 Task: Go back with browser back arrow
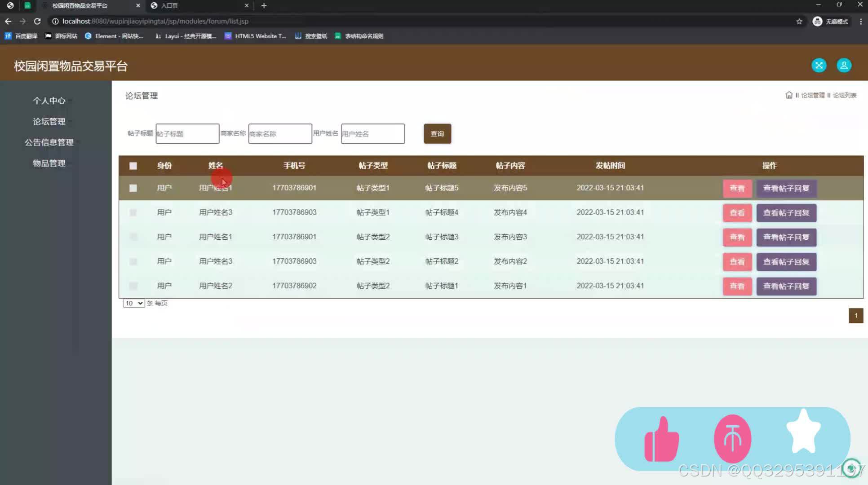8,21
